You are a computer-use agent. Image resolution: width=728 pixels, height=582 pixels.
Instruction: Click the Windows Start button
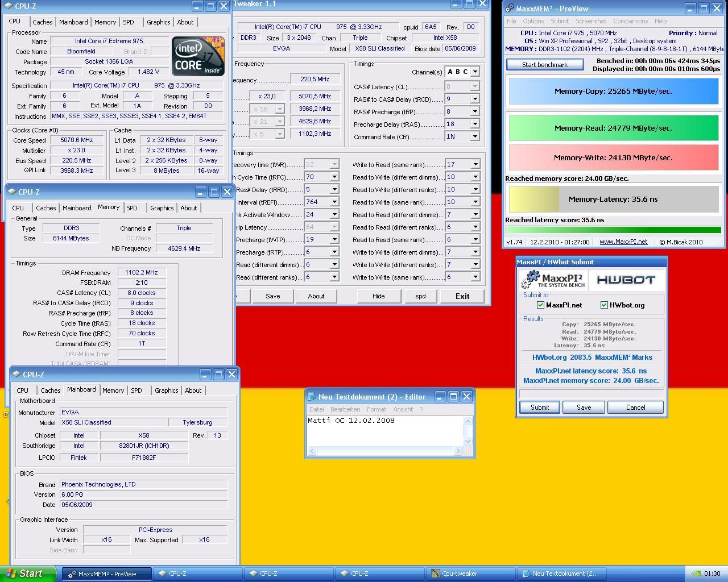(28, 573)
